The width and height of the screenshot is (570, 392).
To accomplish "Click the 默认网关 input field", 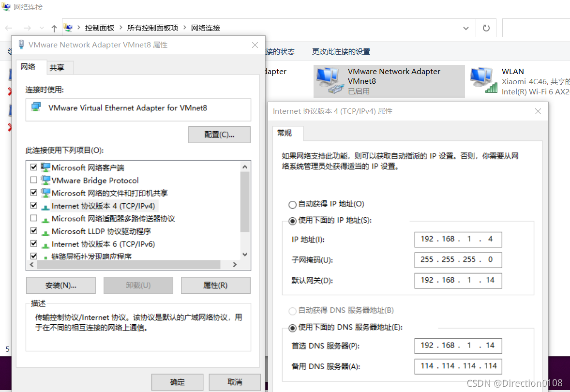I will pyautogui.click(x=458, y=280).
